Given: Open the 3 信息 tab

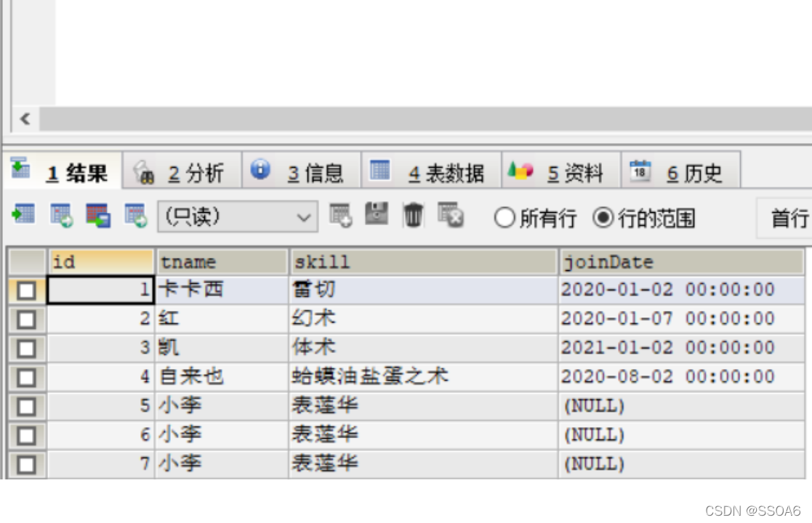Looking at the screenshot, I should (302, 171).
